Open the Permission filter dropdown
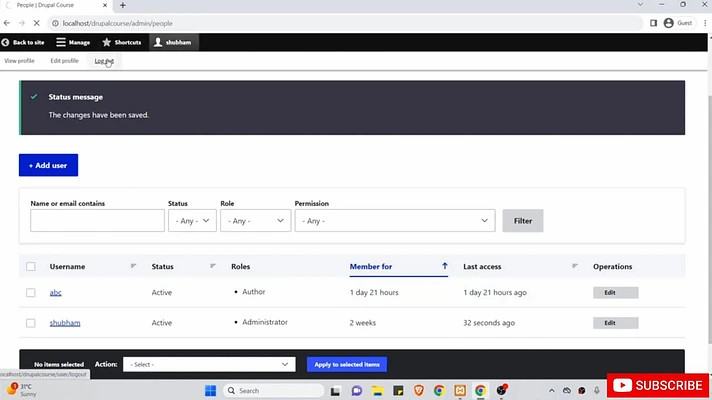Viewport: 712px width, 400px height. pyautogui.click(x=395, y=221)
